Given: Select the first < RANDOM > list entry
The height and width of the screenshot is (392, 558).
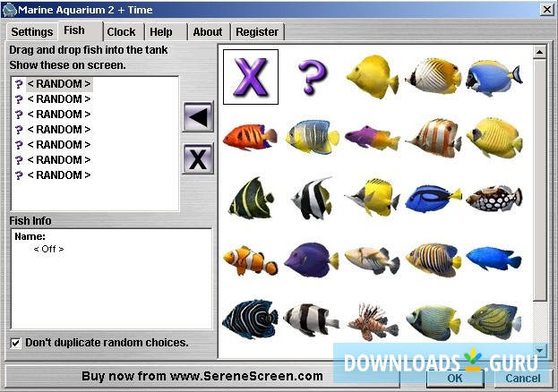Looking at the screenshot, I should tap(59, 84).
